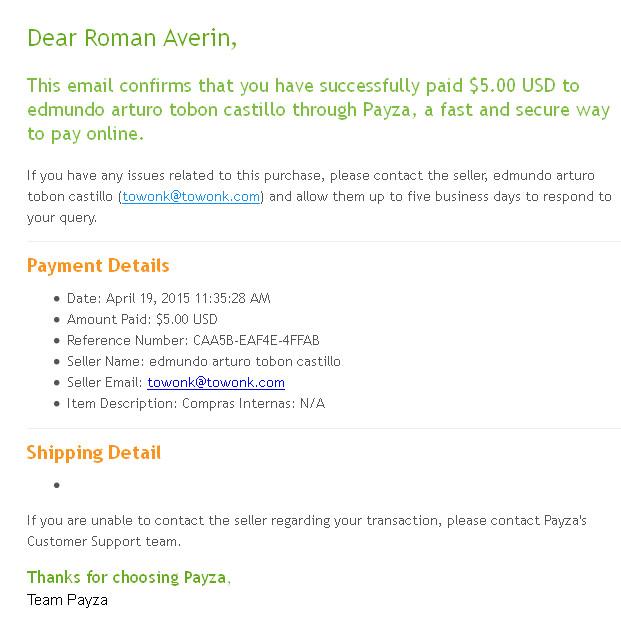Click the Customer Support team paragraph

(306, 531)
